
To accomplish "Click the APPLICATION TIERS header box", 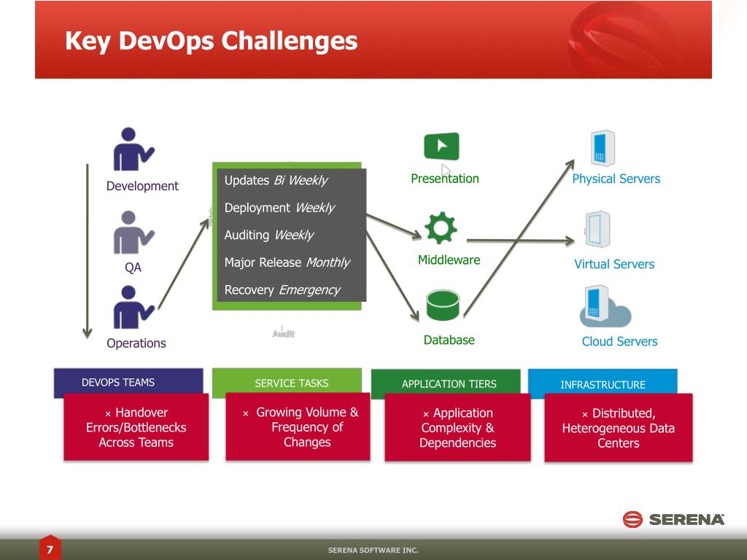I will click(x=446, y=382).
